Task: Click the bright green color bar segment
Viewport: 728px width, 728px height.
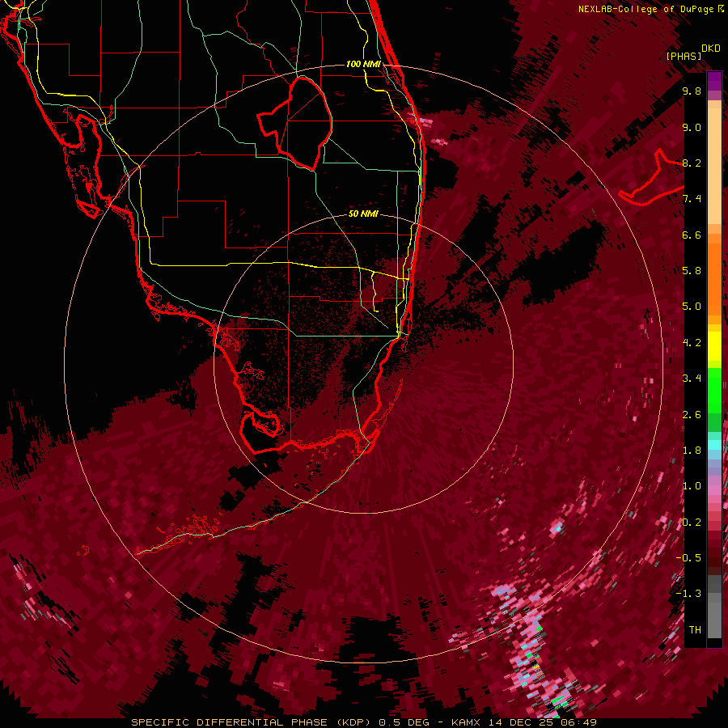Action: [714, 391]
